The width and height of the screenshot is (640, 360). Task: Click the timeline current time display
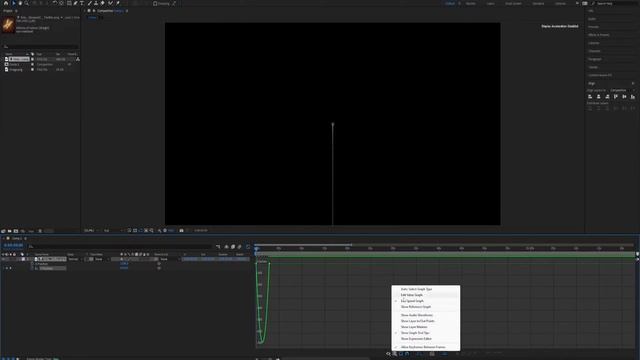[x=13, y=246]
